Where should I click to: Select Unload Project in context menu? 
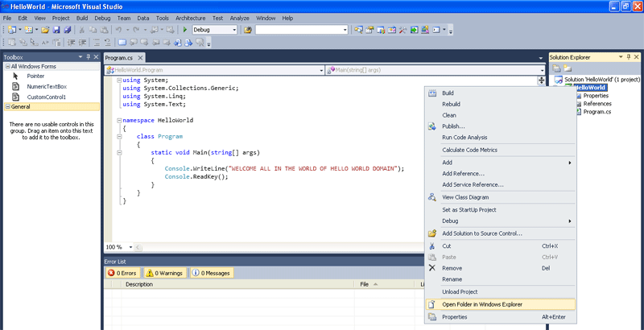click(x=500, y=292)
